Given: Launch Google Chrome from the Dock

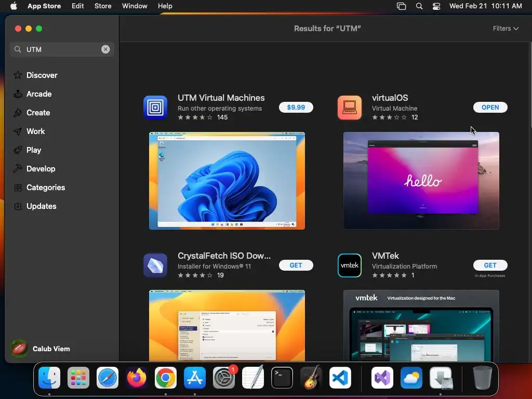Looking at the screenshot, I should pyautogui.click(x=166, y=378).
